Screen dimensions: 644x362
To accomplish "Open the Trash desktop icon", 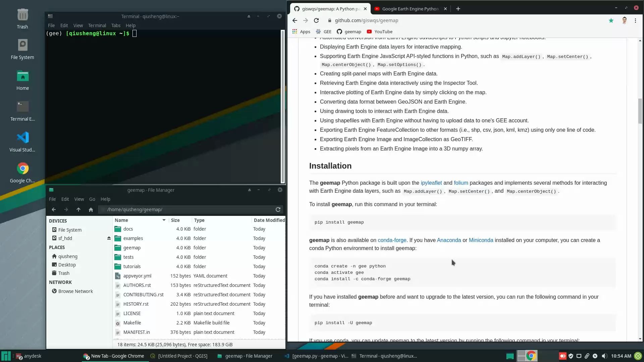I will click(22, 19).
